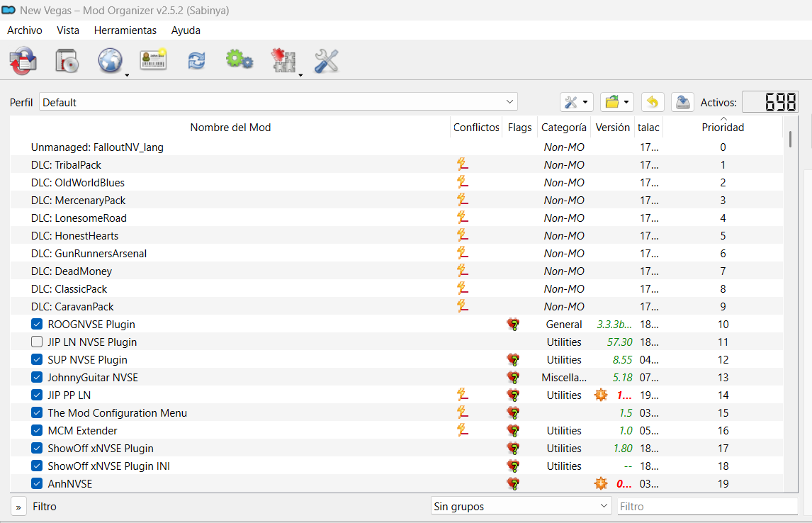The image size is (812, 523).
Task: Disable the MCM Extender mod checkbox
Action: [37, 431]
